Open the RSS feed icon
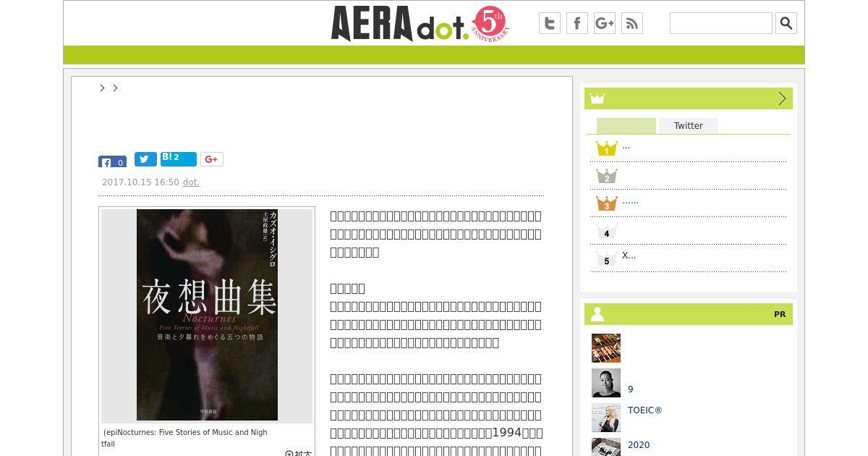The width and height of the screenshot is (868, 456). tap(632, 23)
